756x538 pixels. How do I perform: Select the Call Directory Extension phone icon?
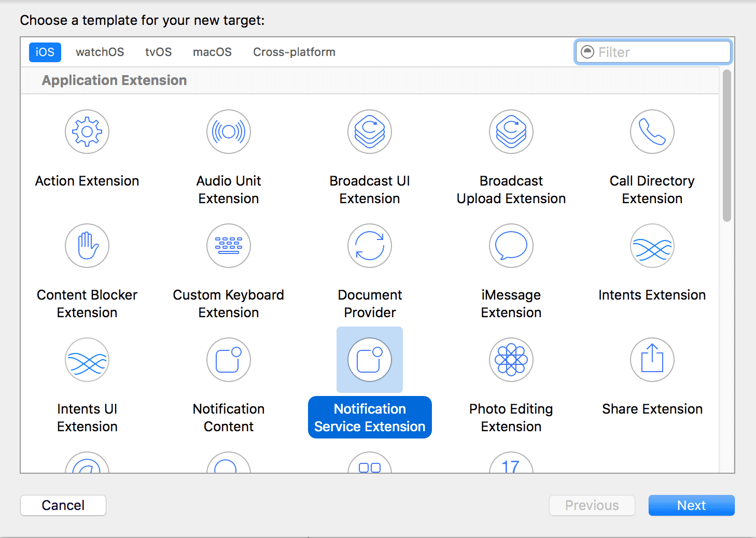point(652,132)
